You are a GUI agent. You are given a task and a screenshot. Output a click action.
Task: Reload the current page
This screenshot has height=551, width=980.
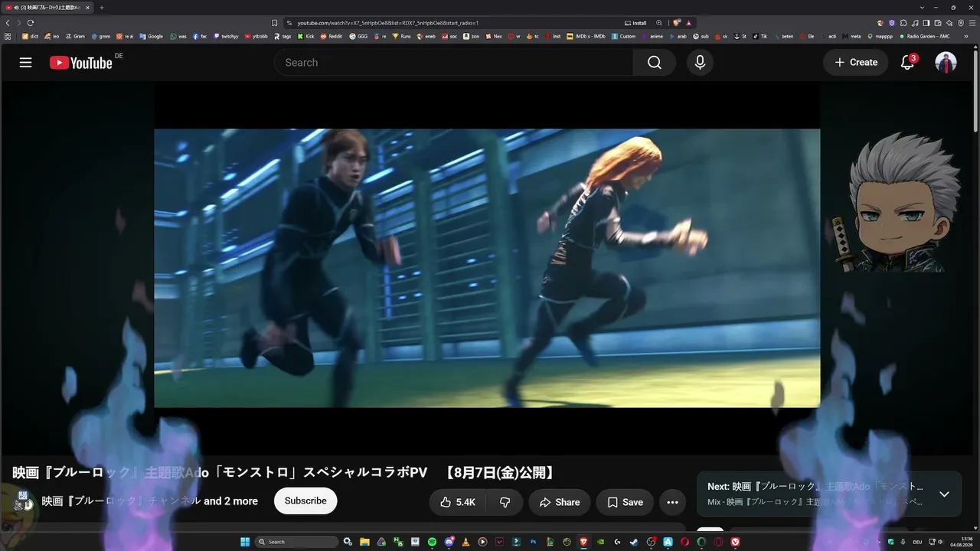point(31,23)
